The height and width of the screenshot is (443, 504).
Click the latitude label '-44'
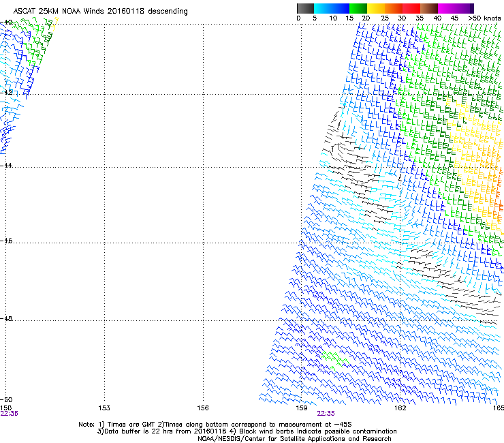tap(6, 166)
